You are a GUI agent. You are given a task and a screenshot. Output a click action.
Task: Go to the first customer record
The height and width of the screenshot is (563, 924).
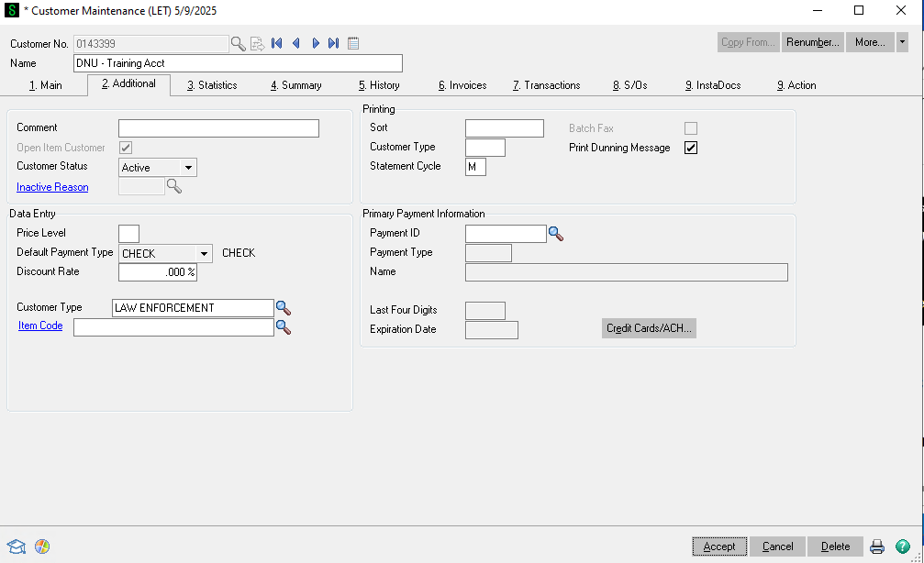click(x=276, y=43)
